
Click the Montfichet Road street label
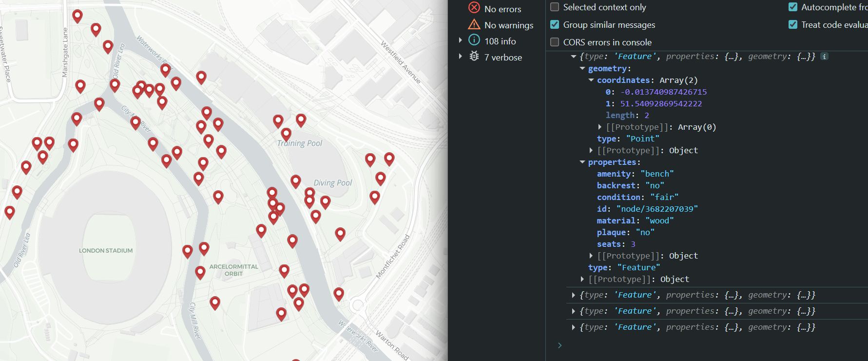(x=393, y=257)
